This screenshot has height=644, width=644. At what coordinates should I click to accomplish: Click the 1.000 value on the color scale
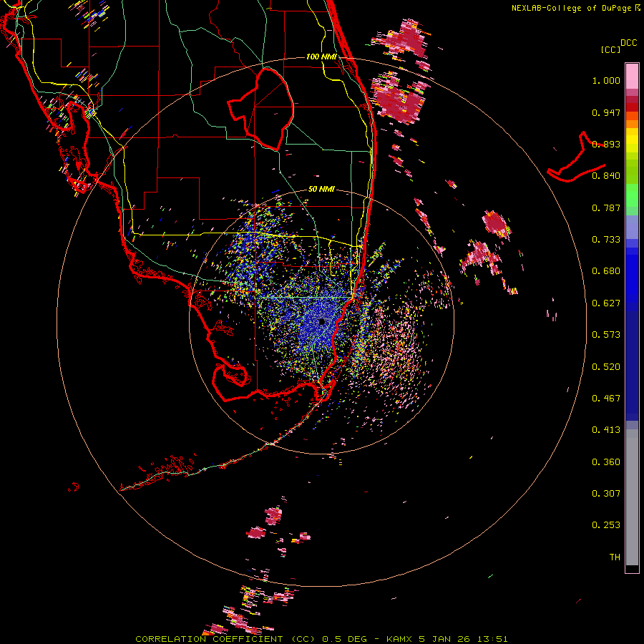606,80
